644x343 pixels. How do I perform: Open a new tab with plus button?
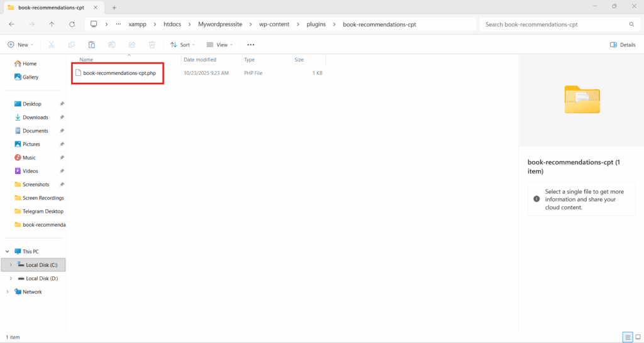click(114, 8)
